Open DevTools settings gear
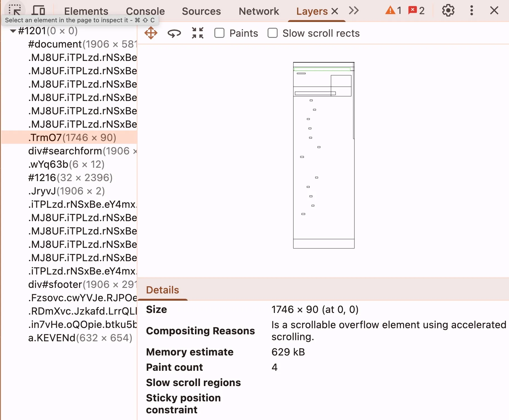This screenshot has height=420, width=509. click(x=448, y=11)
